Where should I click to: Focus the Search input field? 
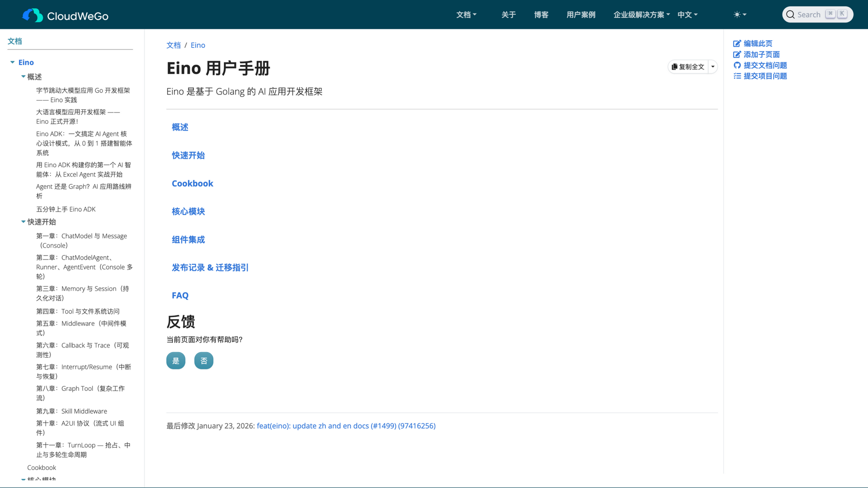(x=818, y=15)
